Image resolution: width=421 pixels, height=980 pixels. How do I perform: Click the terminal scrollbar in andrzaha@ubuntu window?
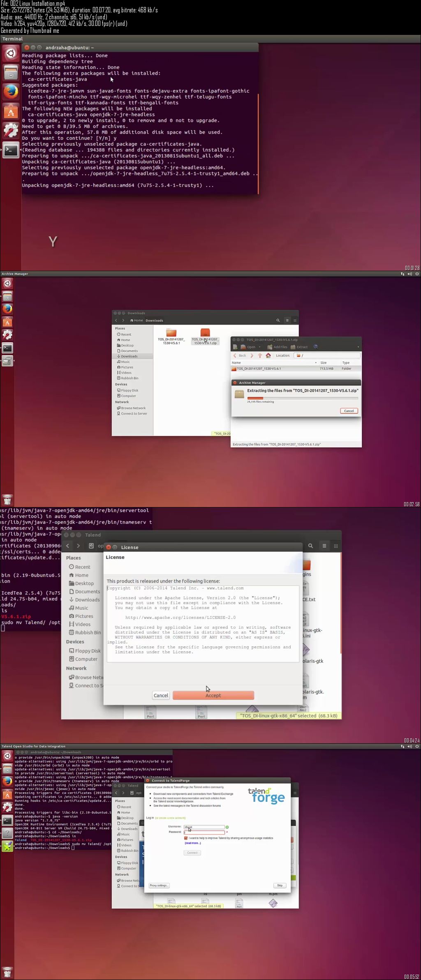click(x=258, y=143)
